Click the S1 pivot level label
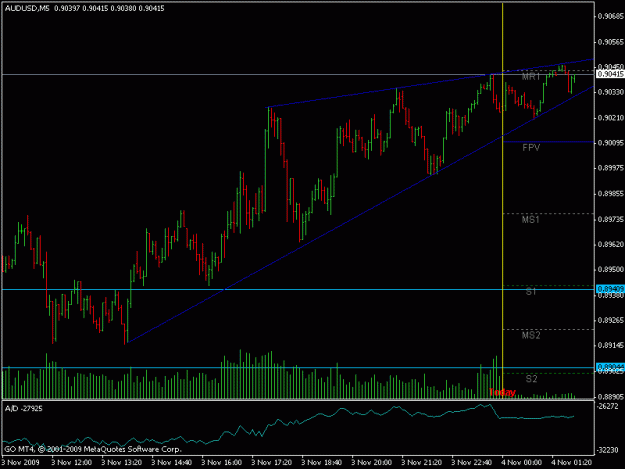The height and width of the screenshot is (469, 625). (x=531, y=292)
